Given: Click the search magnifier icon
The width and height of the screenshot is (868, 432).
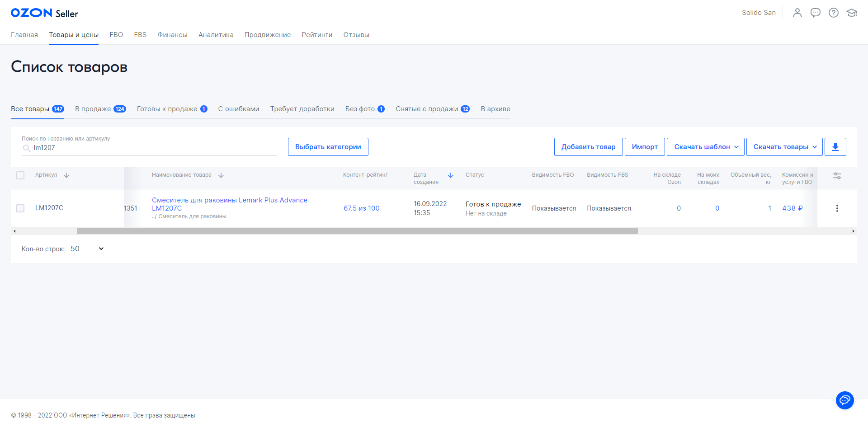Looking at the screenshot, I should [27, 148].
